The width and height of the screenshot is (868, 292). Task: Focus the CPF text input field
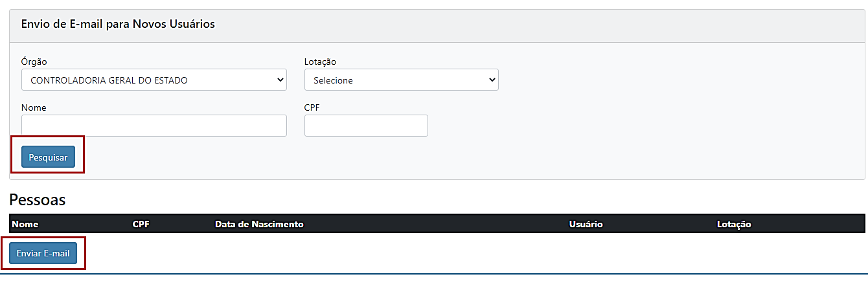pos(366,126)
